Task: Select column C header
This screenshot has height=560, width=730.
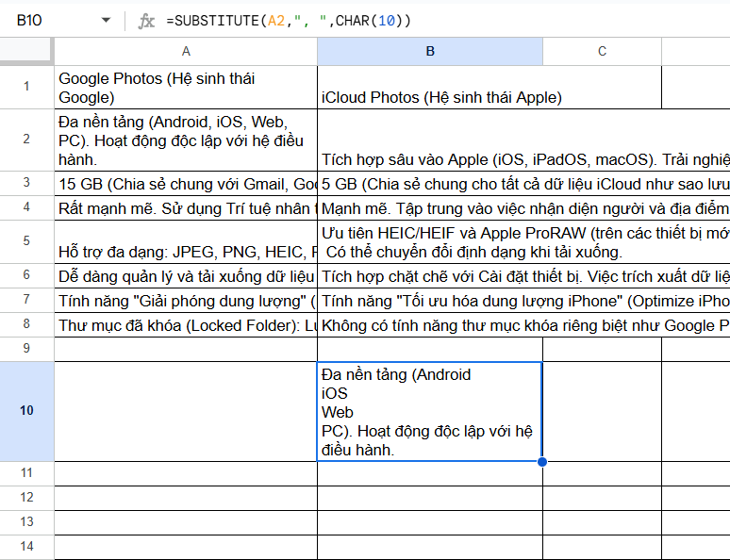Action: [602, 51]
